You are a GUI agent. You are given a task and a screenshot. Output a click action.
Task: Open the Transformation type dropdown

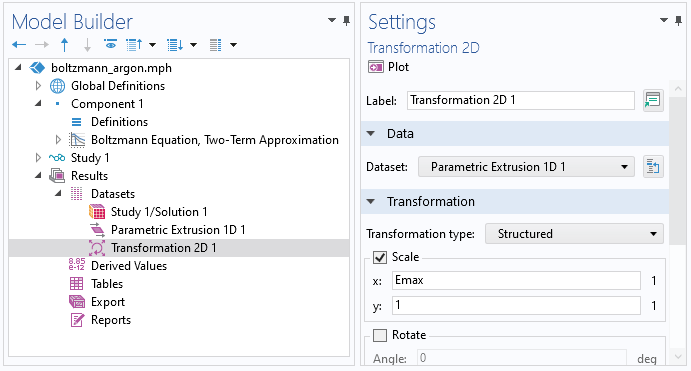(x=574, y=234)
